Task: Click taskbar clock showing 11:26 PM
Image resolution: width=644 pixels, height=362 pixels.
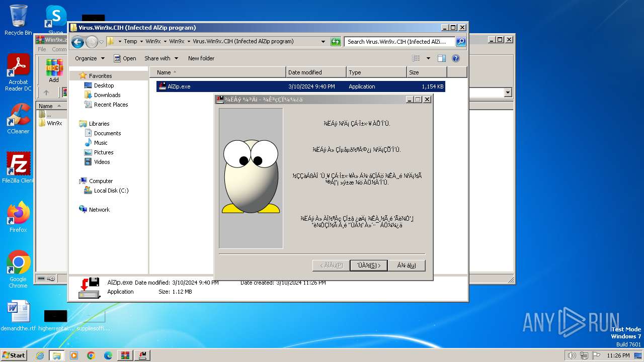Action: (618, 355)
